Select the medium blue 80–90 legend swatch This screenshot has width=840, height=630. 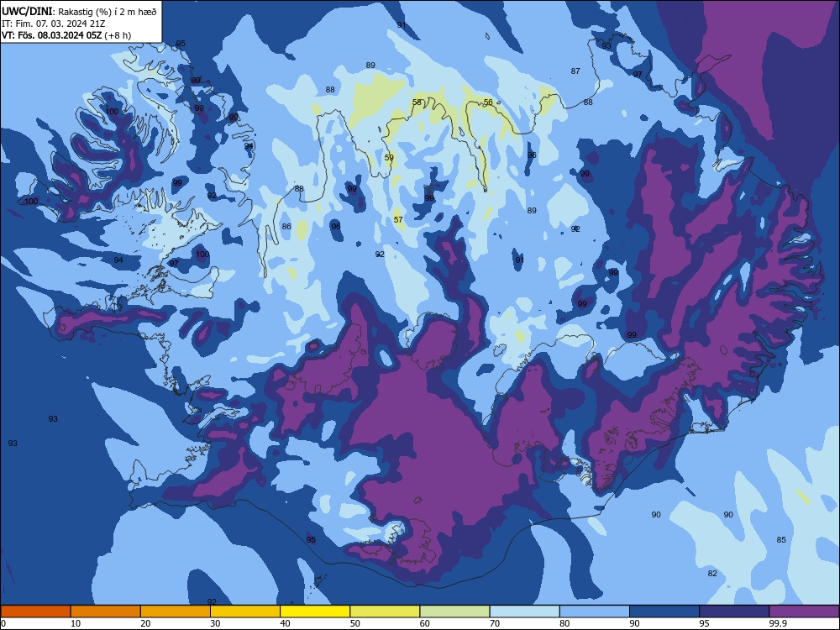[x=595, y=612]
